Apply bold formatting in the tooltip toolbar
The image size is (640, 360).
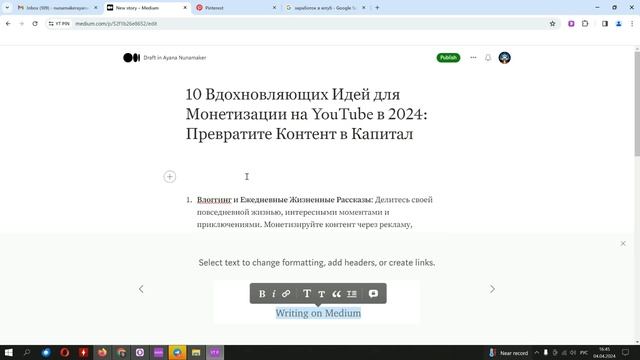[262, 293]
